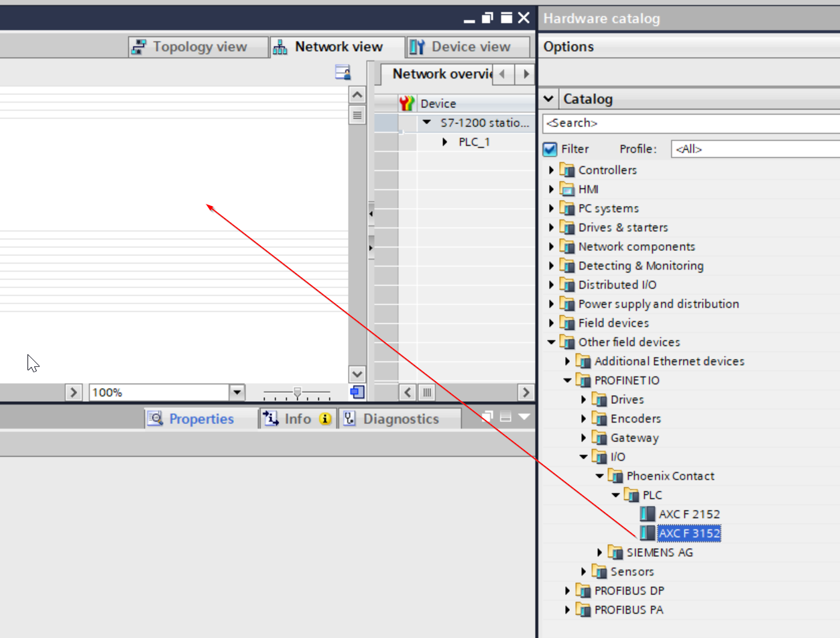Expand the PC systems folder
The height and width of the screenshot is (638, 840).
click(552, 208)
